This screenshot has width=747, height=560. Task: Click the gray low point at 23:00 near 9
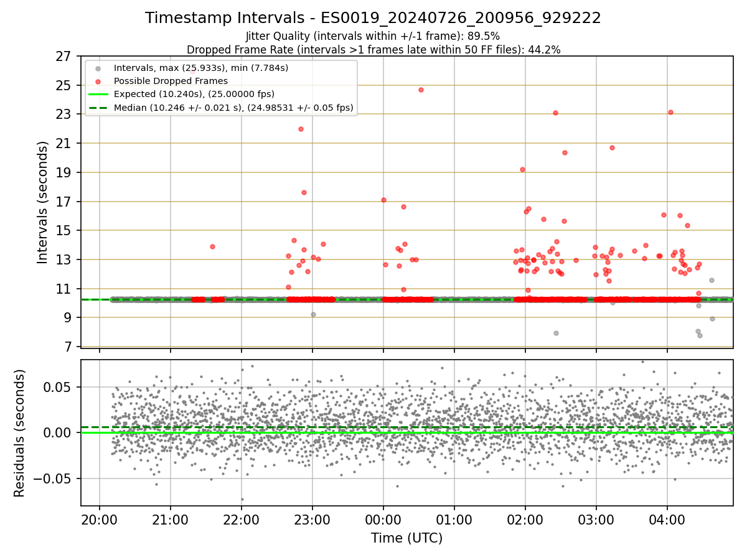[x=313, y=314]
